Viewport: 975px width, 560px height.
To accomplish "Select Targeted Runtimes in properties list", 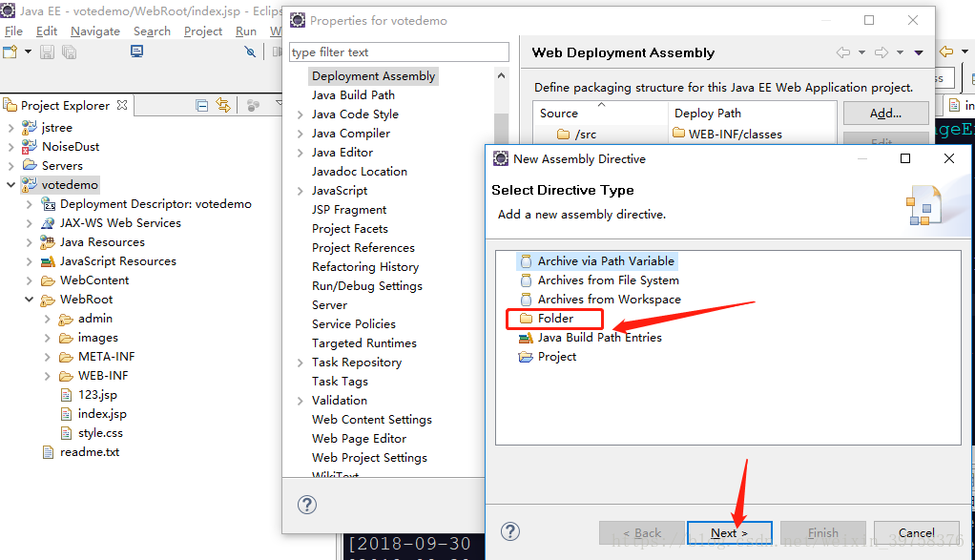I will coord(364,343).
